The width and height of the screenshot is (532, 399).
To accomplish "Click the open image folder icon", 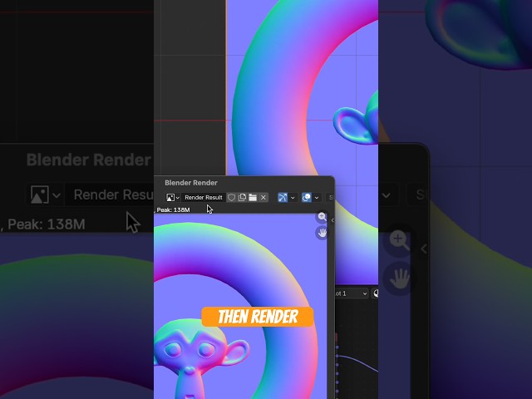I will [253, 198].
